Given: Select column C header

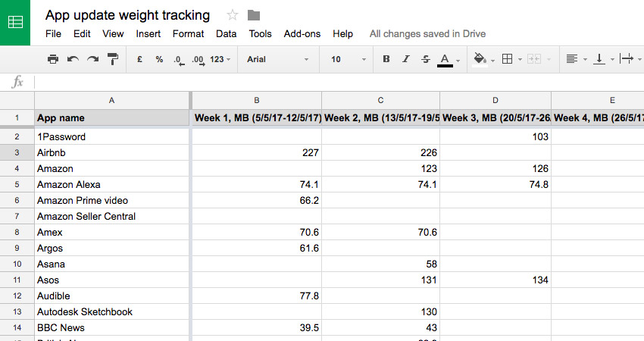Looking at the screenshot, I should (x=381, y=100).
